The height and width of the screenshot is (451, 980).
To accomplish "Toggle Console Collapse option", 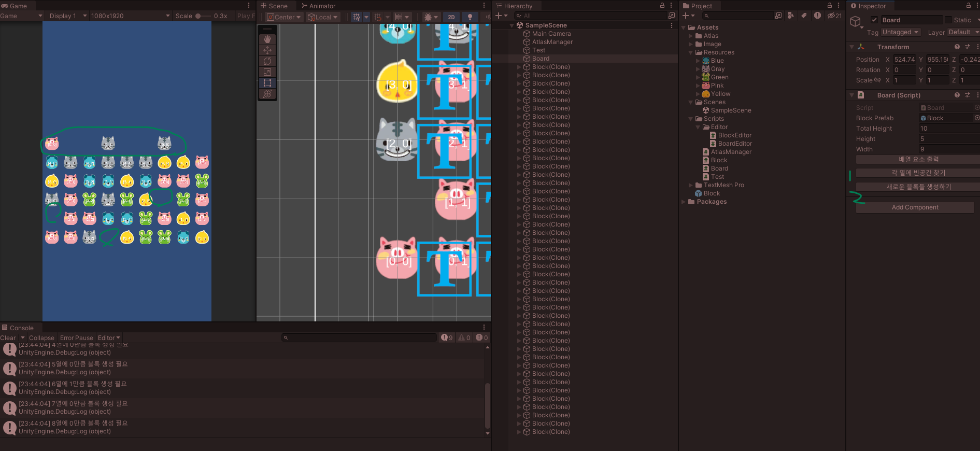I will 41,337.
